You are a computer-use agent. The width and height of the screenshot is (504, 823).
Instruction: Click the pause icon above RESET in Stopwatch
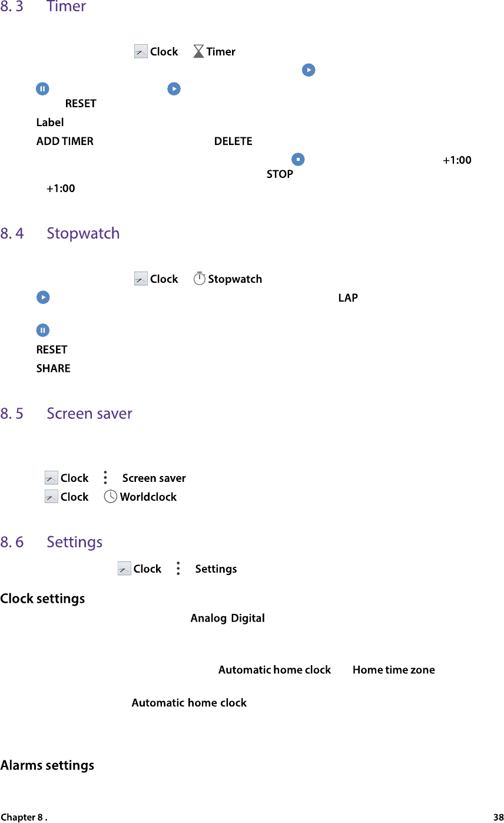coord(43,330)
